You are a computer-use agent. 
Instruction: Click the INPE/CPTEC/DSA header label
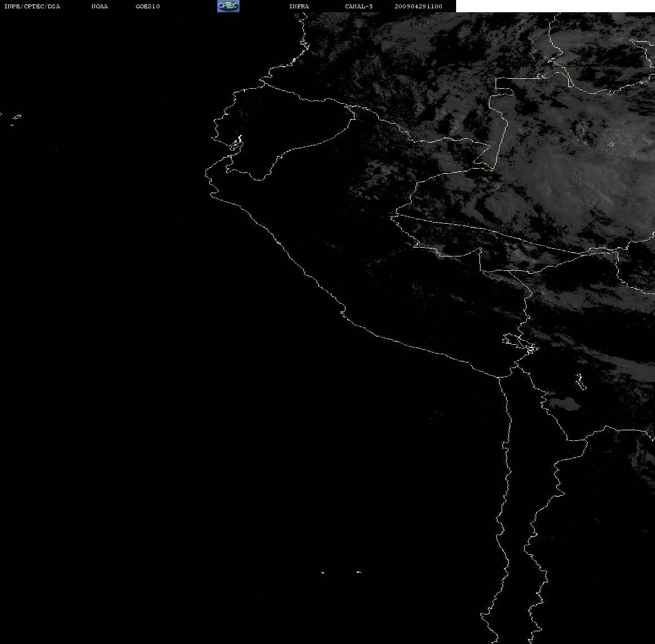point(32,6)
